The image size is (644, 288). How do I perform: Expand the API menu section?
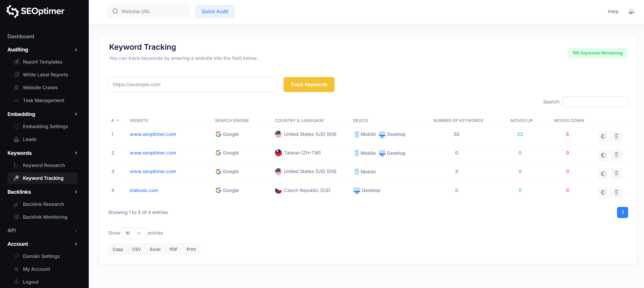76,231
